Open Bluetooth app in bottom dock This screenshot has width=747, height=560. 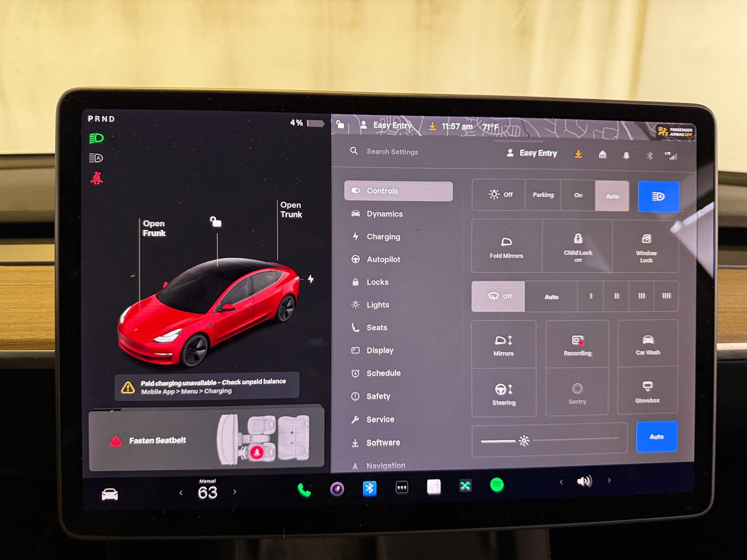369,488
